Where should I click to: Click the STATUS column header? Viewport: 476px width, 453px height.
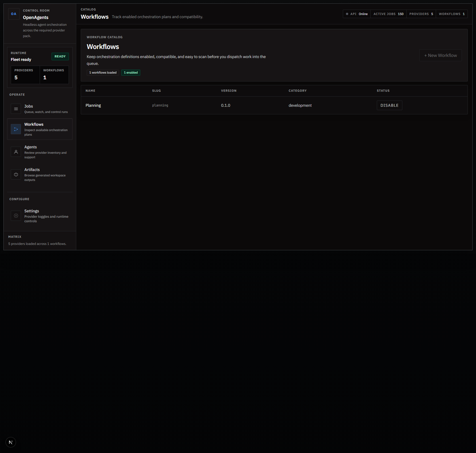pyautogui.click(x=383, y=91)
